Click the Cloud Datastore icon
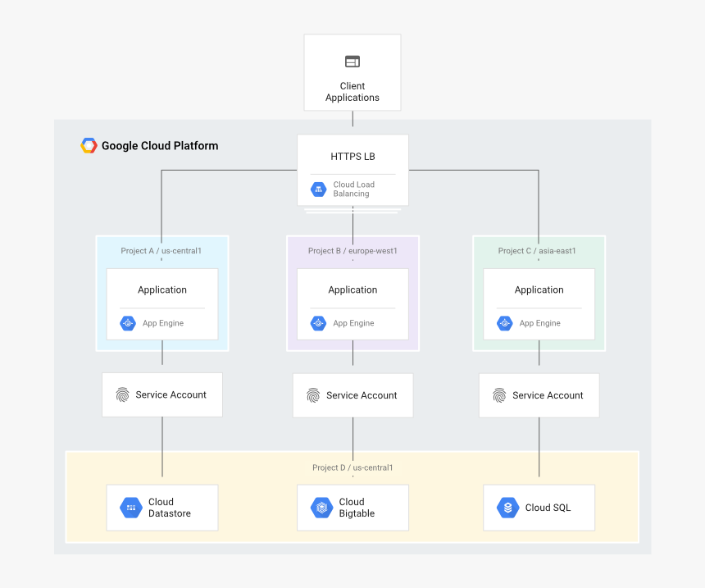 [131, 508]
